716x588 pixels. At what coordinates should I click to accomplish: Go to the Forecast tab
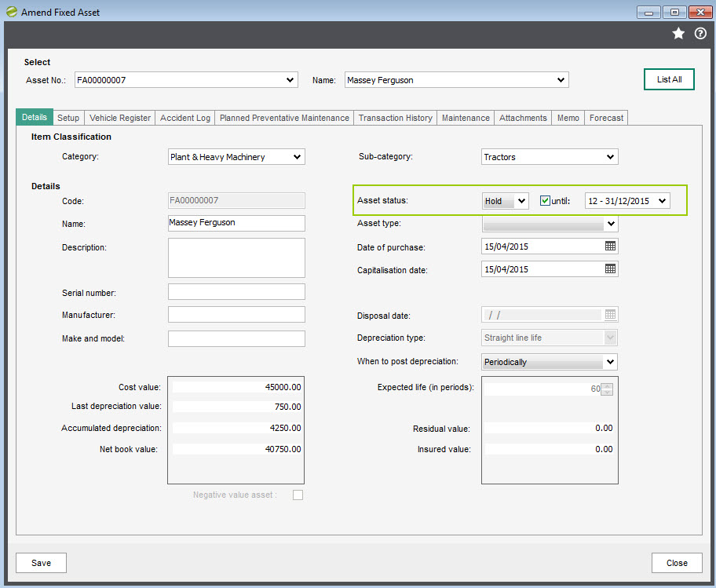tap(606, 118)
